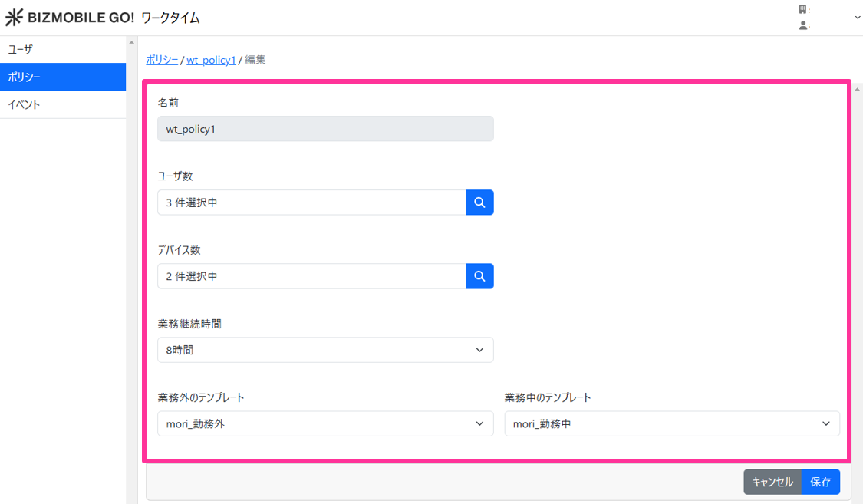Click the sidebar scrollbar up arrow
Image resolution: width=863 pixels, height=504 pixels.
[x=131, y=42]
